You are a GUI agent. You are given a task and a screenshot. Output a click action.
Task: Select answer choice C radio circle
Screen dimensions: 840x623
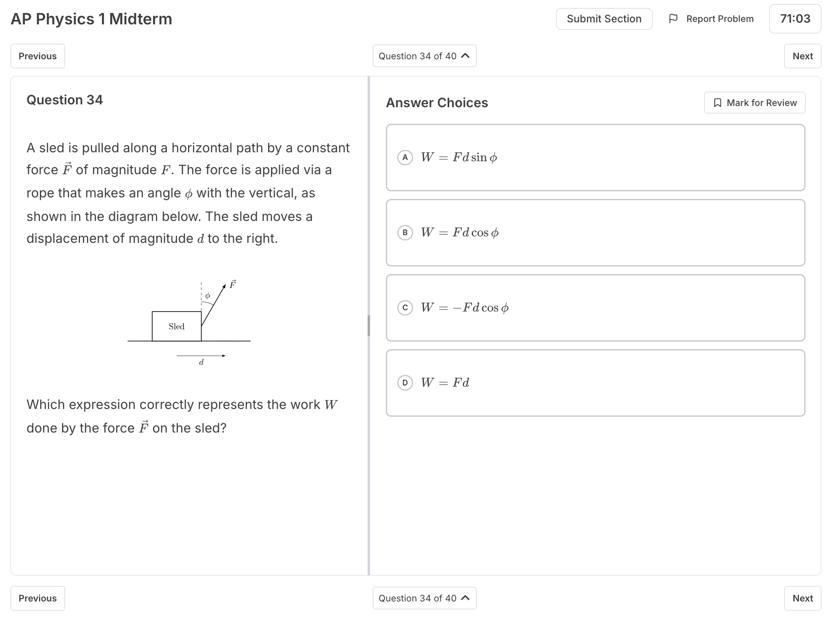(x=405, y=308)
